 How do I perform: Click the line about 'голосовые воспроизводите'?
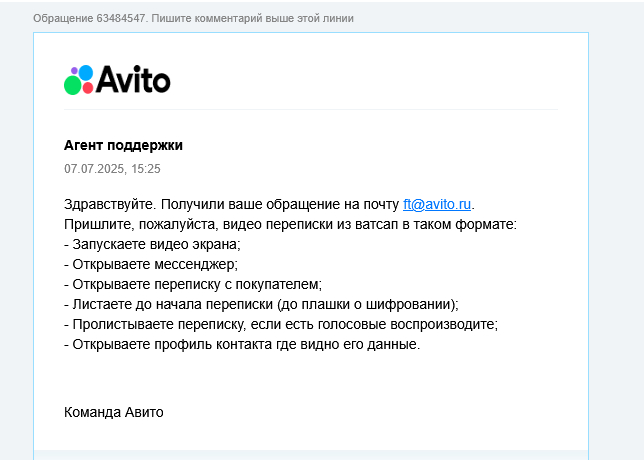point(281,324)
